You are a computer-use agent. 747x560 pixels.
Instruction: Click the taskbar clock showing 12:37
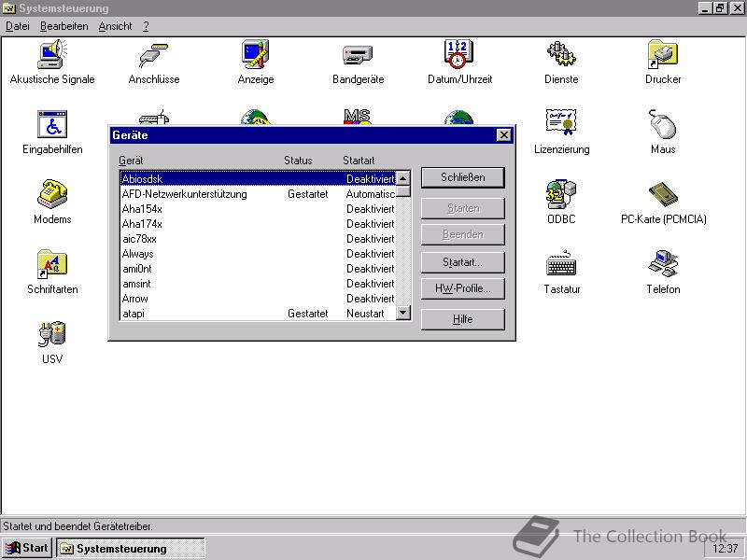pyautogui.click(x=726, y=548)
